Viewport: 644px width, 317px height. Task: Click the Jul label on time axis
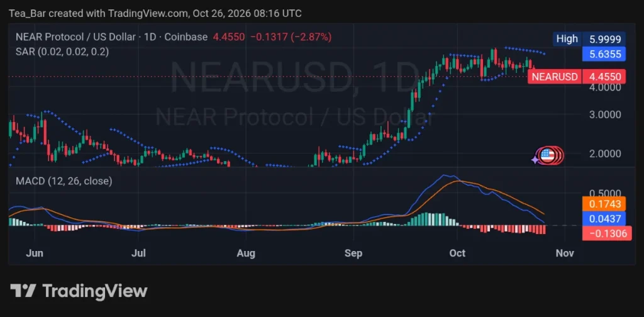coord(139,253)
